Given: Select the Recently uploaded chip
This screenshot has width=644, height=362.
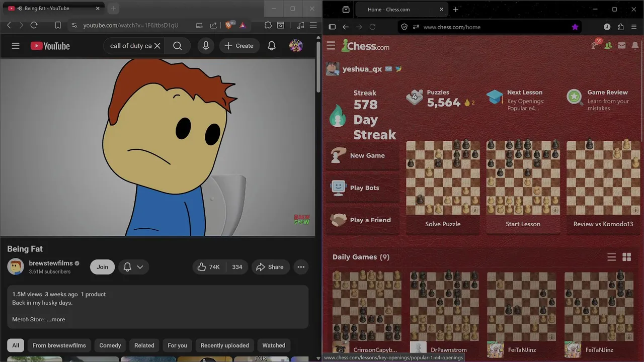Looking at the screenshot, I should tap(225, 345).
